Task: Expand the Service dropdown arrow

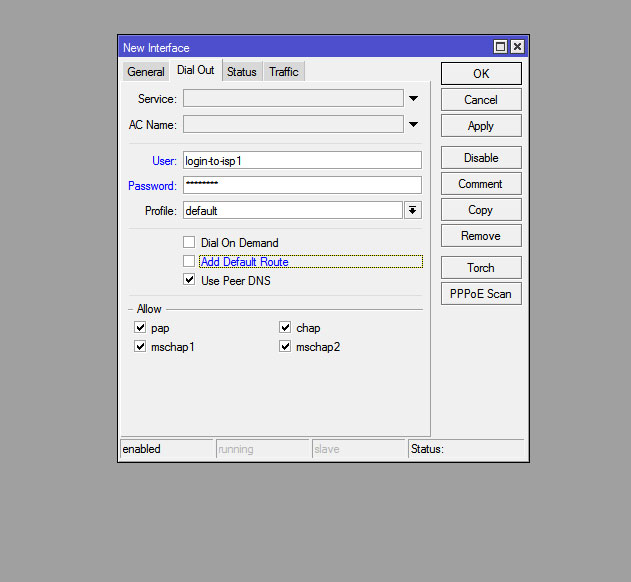Action: [412, 99]
